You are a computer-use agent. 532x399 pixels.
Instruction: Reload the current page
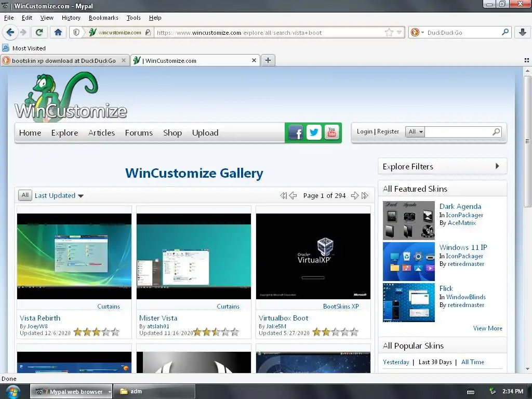39,33
